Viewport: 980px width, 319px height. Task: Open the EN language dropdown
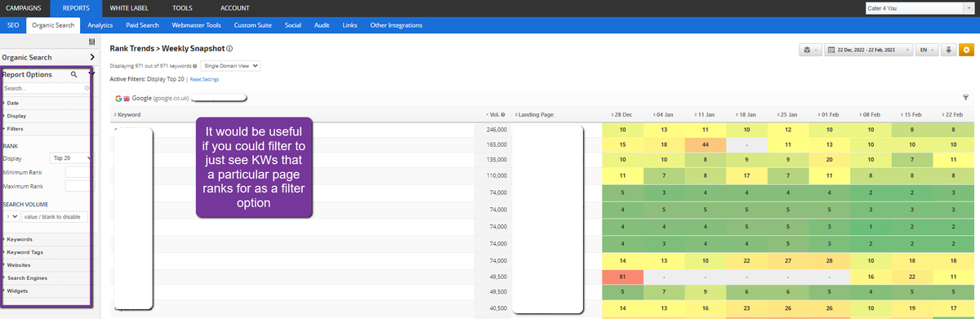coord(926,50)
